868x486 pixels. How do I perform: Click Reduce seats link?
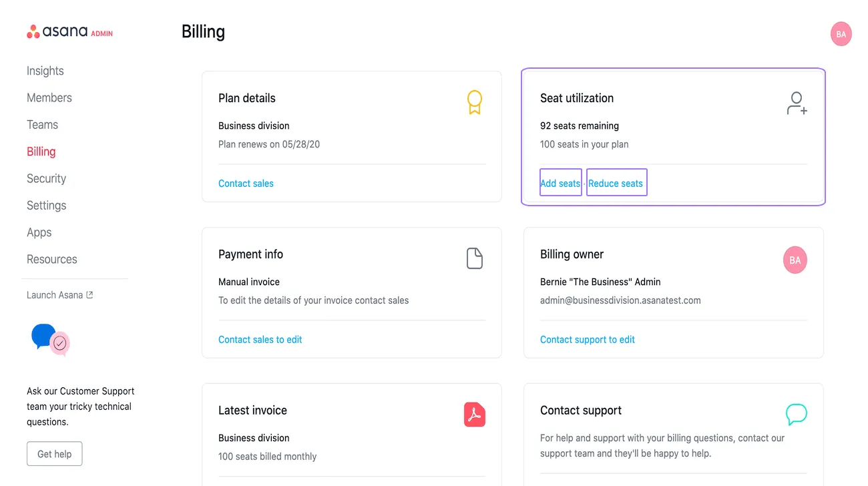[616, 184]
